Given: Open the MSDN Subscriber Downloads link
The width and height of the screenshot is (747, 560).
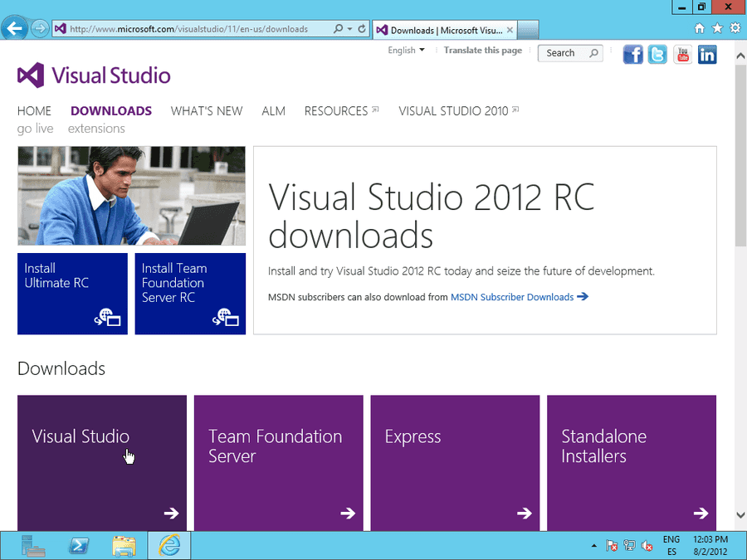Looking at the screenshot, I should [512, 297].
